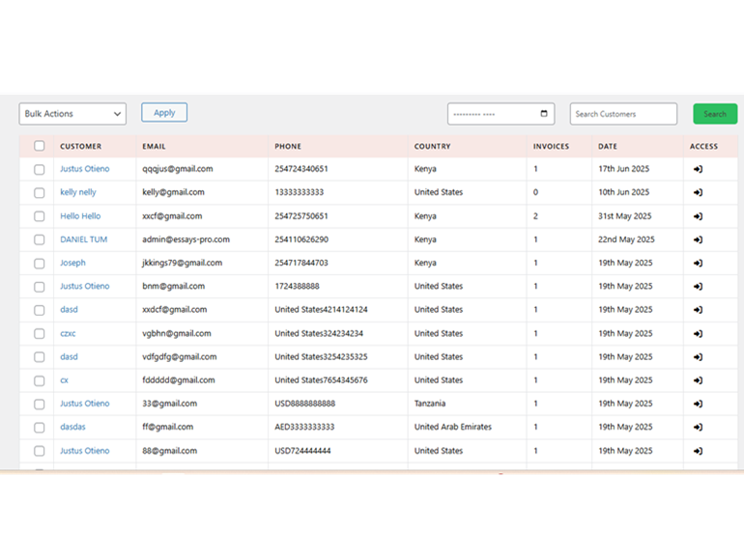Click access icon for dasdas customer
The width and height of the screenshot is (744, 560).
point(698,427)
